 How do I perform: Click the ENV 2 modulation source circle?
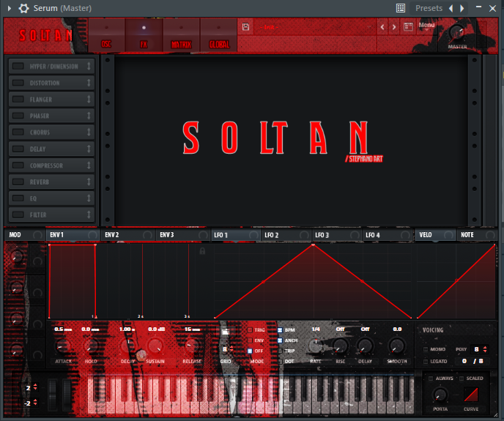pyautogui.click(x=147, y=235)
